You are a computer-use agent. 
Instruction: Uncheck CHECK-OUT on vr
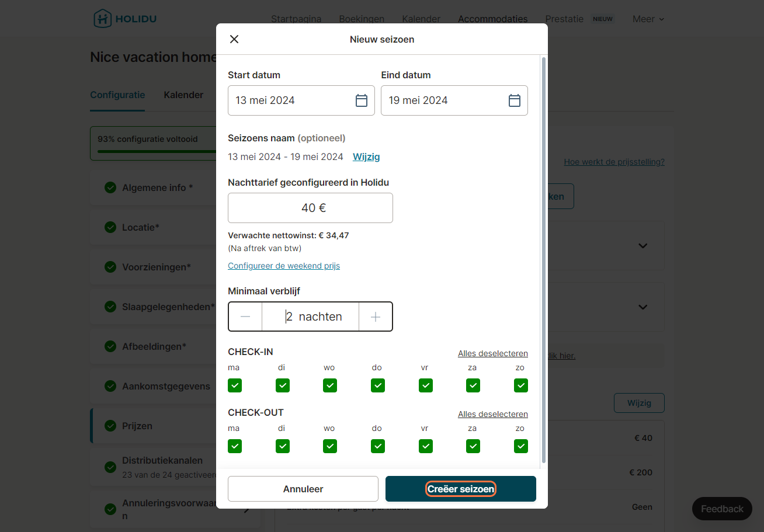(426, 446)
